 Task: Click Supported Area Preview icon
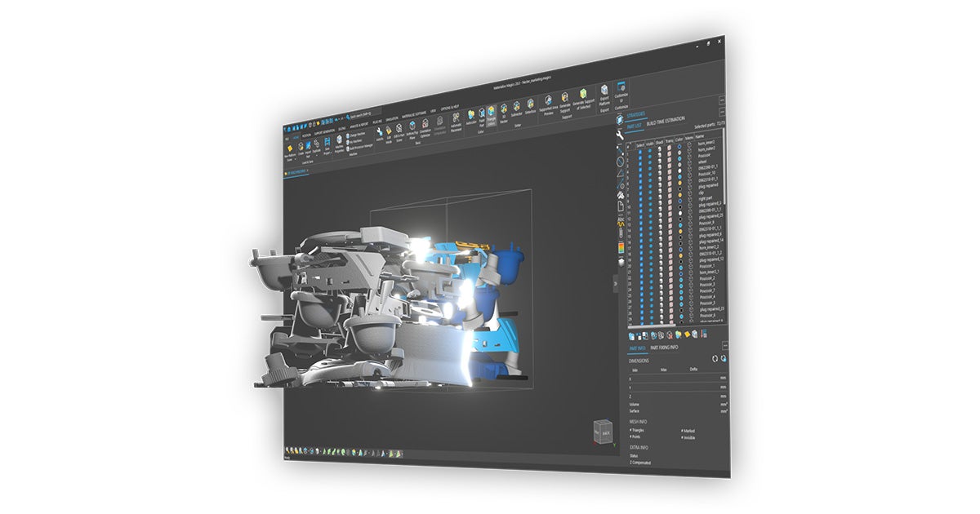[x=549, y=100]
